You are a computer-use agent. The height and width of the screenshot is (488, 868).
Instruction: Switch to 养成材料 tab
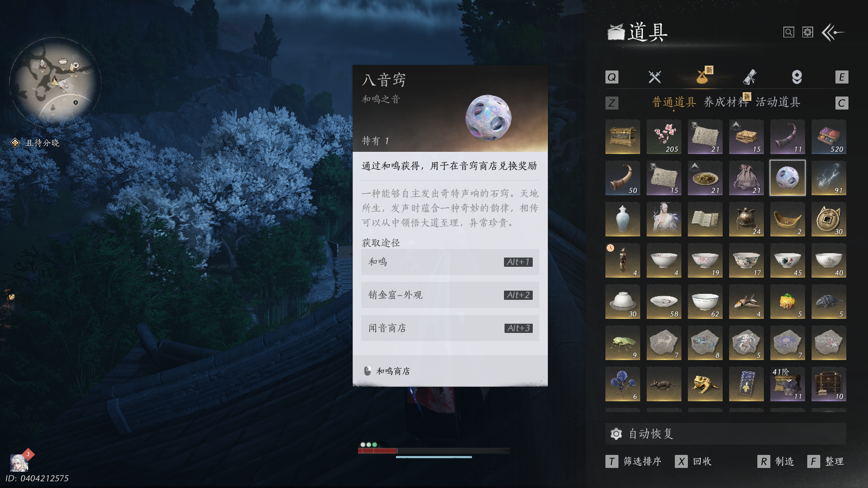(725, 102)
